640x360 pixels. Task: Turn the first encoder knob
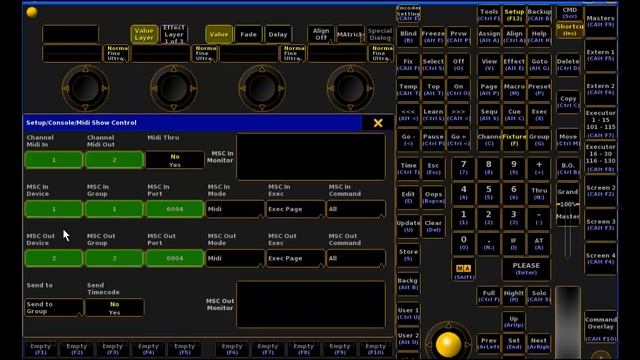pos(85,88)
